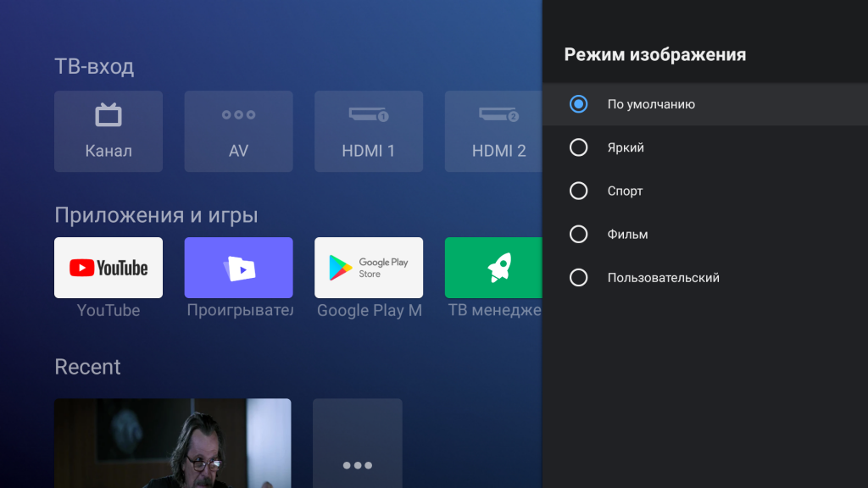The width and height of the screenshot is (868, 488).
Task: Click the Recent section heading
Action: click(x=87, y=367)
